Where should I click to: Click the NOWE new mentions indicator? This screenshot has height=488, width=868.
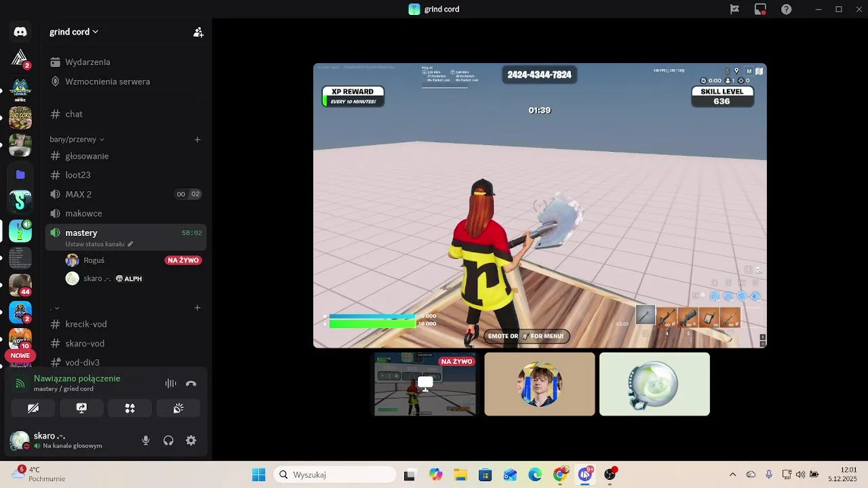click(x=20, y=355)
